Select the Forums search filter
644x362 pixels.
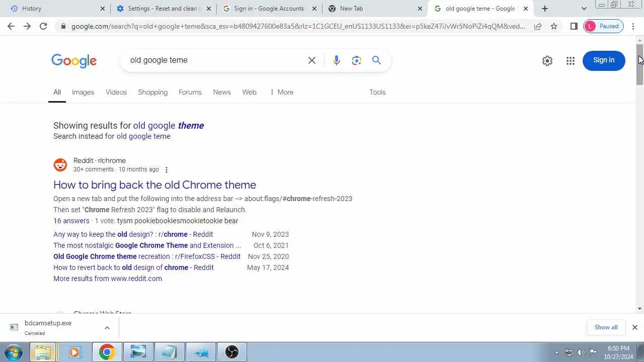(190, 92)
